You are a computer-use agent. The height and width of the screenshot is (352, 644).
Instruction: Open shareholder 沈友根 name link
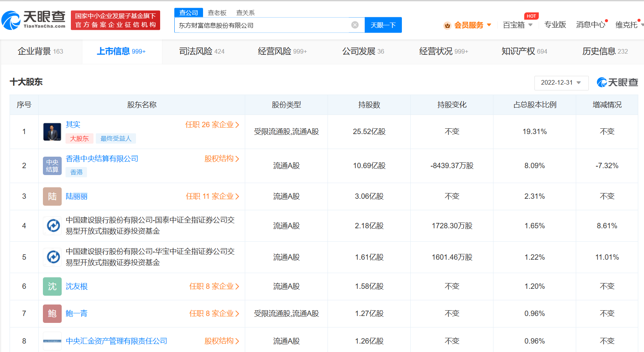[77, 287]
